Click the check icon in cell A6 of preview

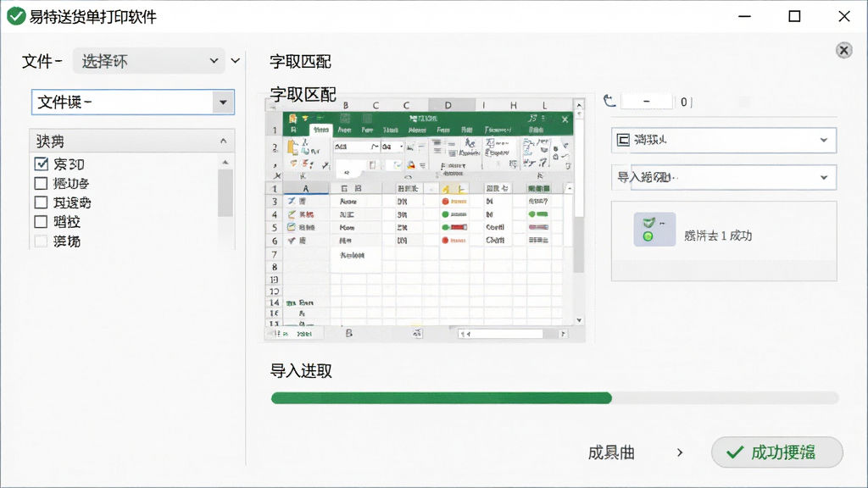point(292,240)
